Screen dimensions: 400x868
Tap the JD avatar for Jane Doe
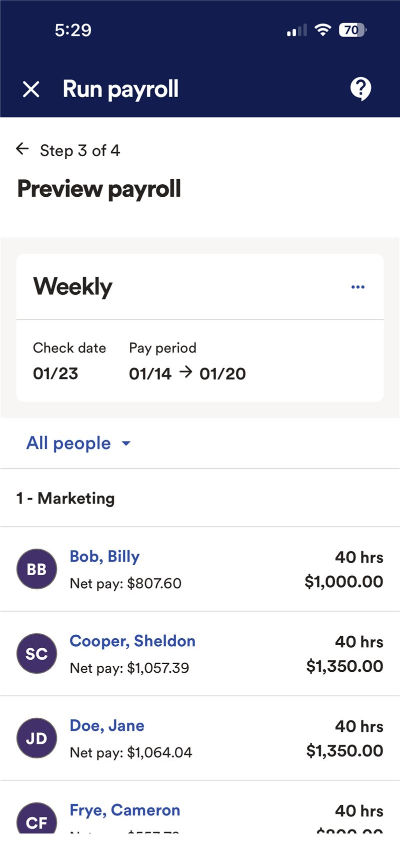tap(36, 738)
